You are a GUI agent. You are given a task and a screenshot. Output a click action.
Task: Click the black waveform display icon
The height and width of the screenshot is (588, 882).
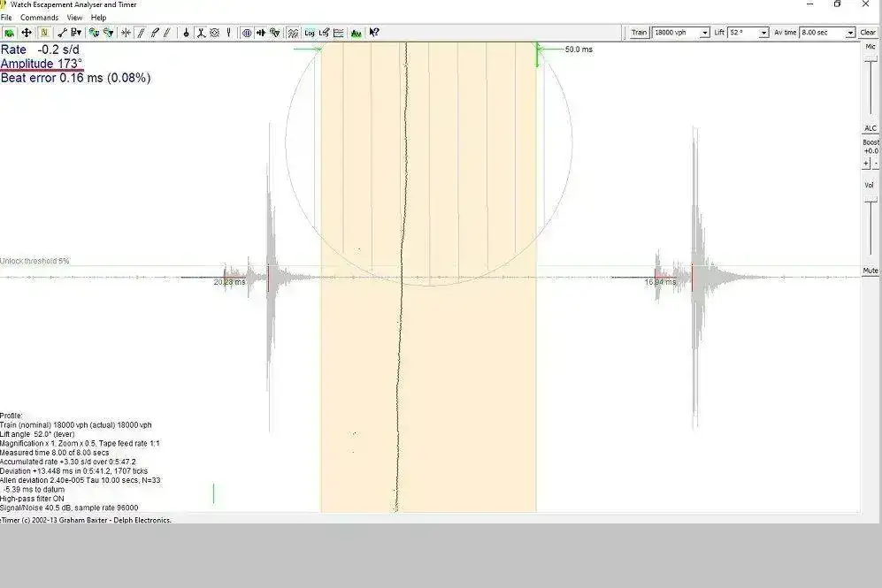[x=261, y=33]
